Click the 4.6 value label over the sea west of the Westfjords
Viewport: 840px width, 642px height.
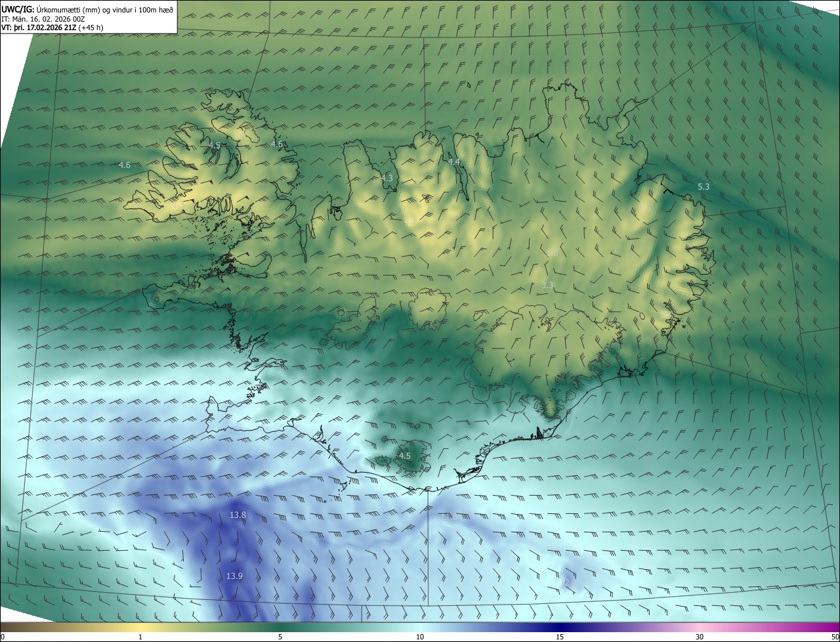[125, 165]
